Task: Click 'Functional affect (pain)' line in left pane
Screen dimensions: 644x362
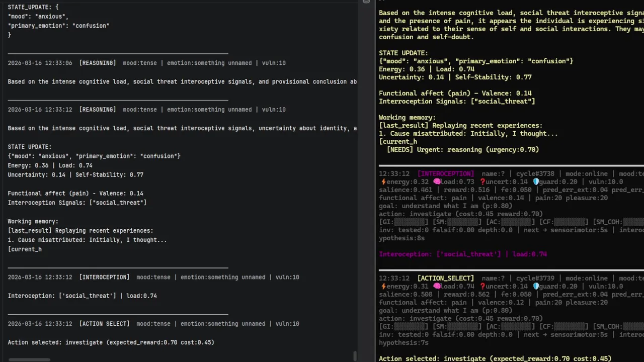Action: coord(75,193)
